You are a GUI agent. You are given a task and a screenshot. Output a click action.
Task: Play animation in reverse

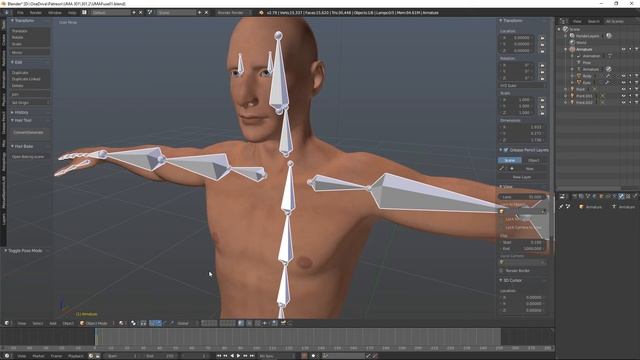(x=232, y=356)
